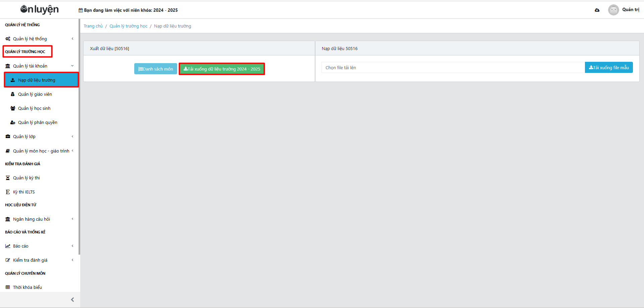Viewport: 644px width, 308px height.
Task: Click the E icon for Kỳ thi IELTS
Action: click(8, 192)
